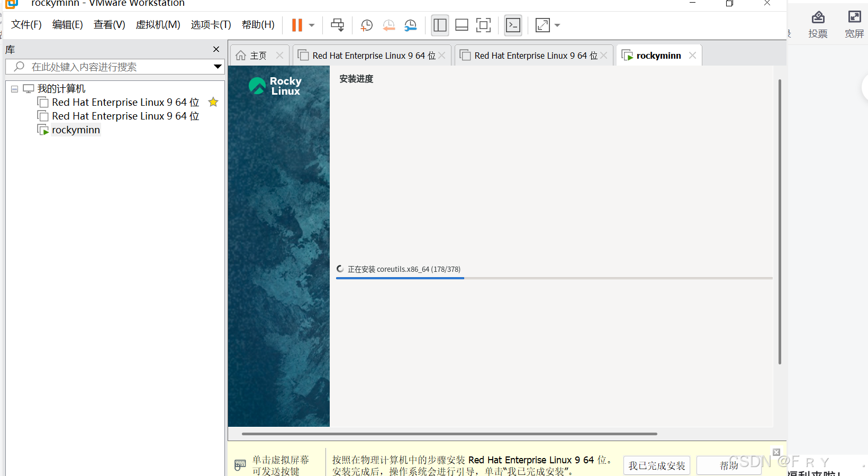Open the 编辑(E) menu
The width and height of the screenshot is (868, 476).
click(68, 25)
